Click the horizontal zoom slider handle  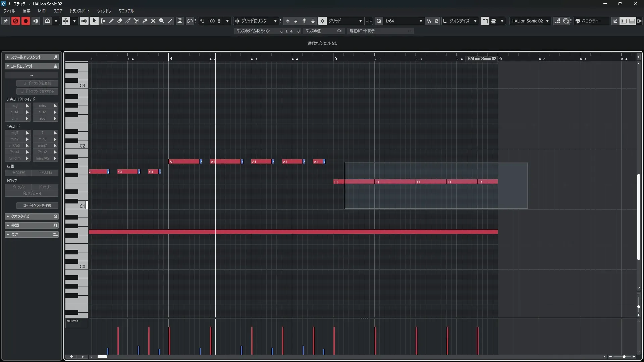(x=624, y=357)
